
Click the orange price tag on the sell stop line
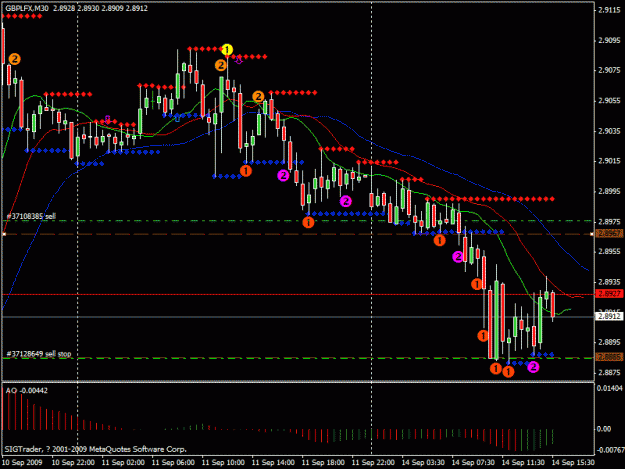[x=609, y=357]
